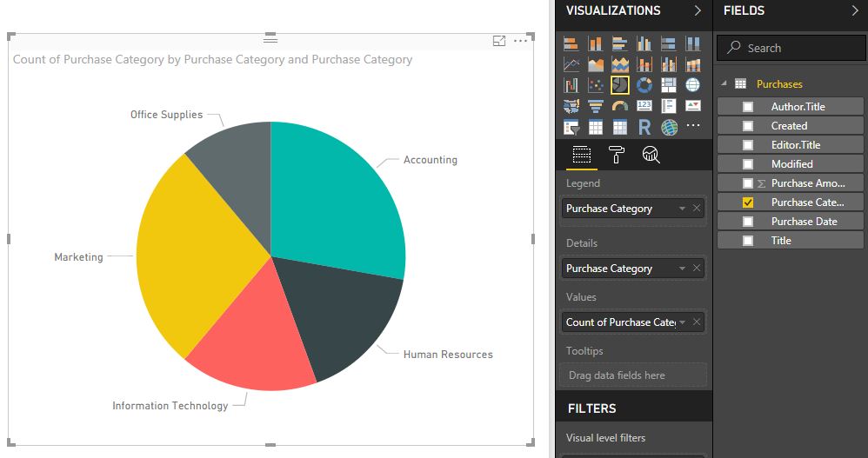The image size is (868, 458).
Task: Switch to the Format paint roller tab
Action: pyautogui.click(x=617, y=156)
